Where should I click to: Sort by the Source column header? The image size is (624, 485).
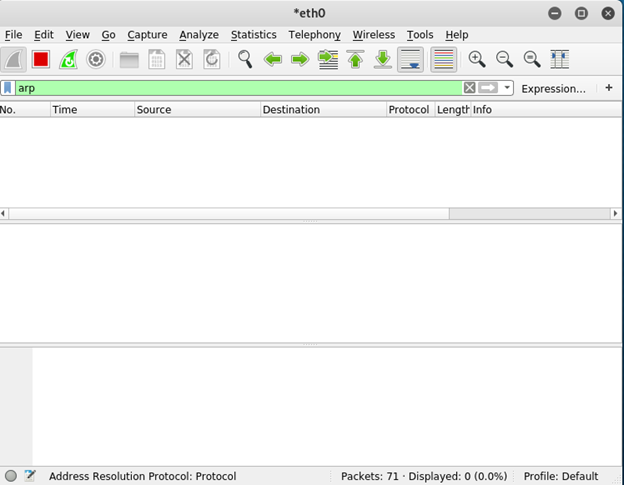point(197,109)
